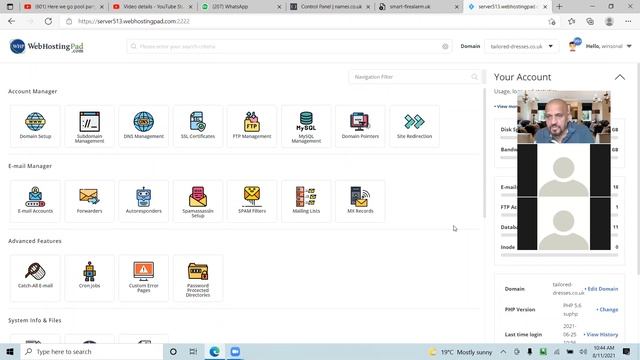Click the user avatar icon
The height and width of the screenshot is (360, 640).
[x=574, y=45]
